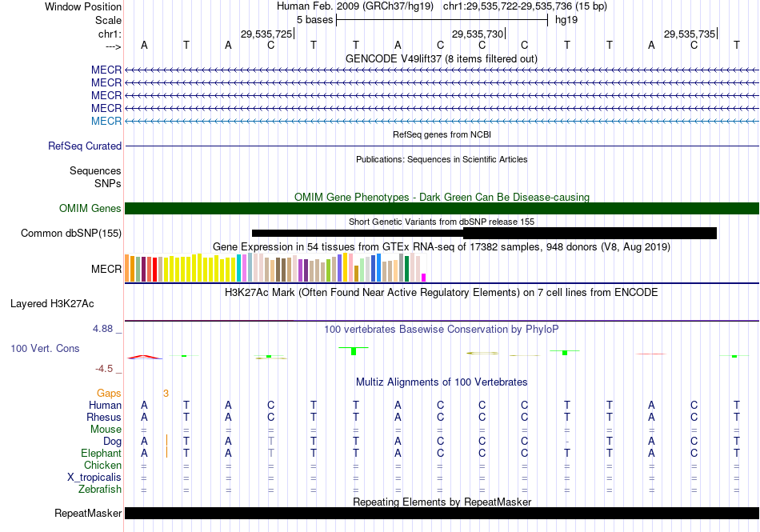Viewport: 760px width, 532px height.
Task: Click the OMIM Genes label
Action: click(x=90, y=208)
